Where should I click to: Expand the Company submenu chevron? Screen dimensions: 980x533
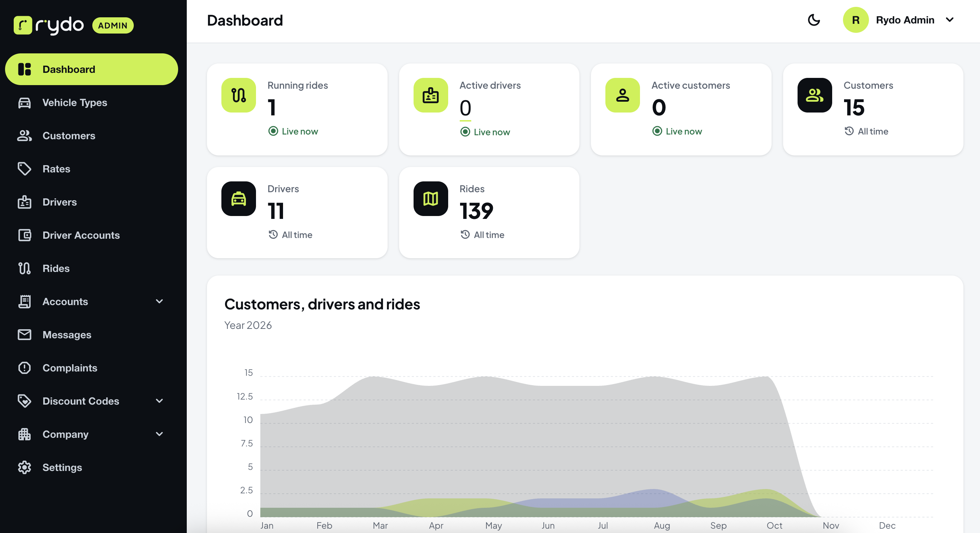[x=159, y=434]
